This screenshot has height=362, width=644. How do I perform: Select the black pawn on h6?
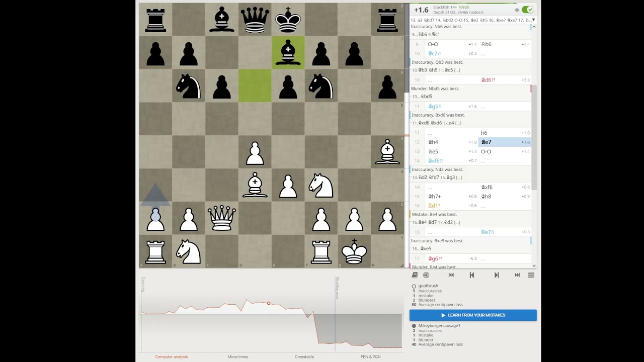387,85
